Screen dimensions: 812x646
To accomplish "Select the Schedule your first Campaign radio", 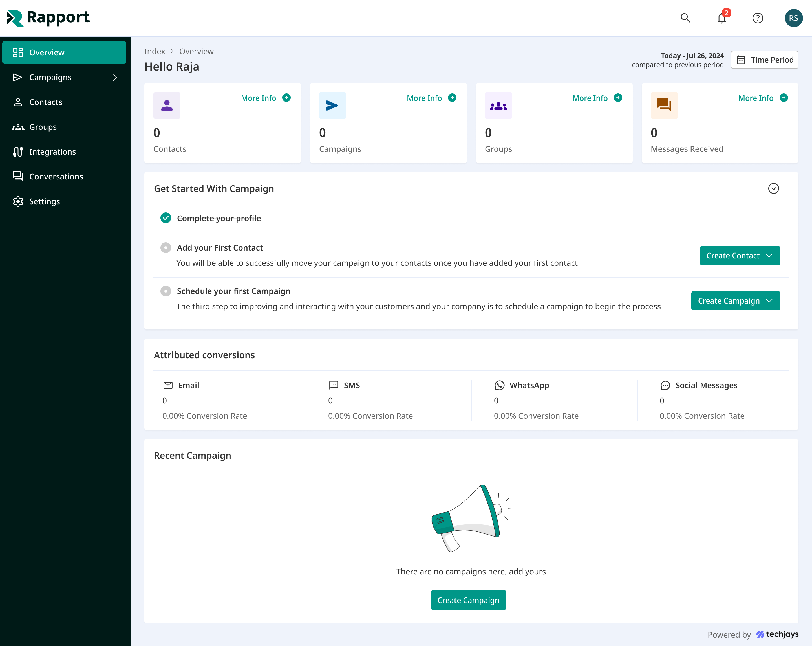I will tap(166, 291).
